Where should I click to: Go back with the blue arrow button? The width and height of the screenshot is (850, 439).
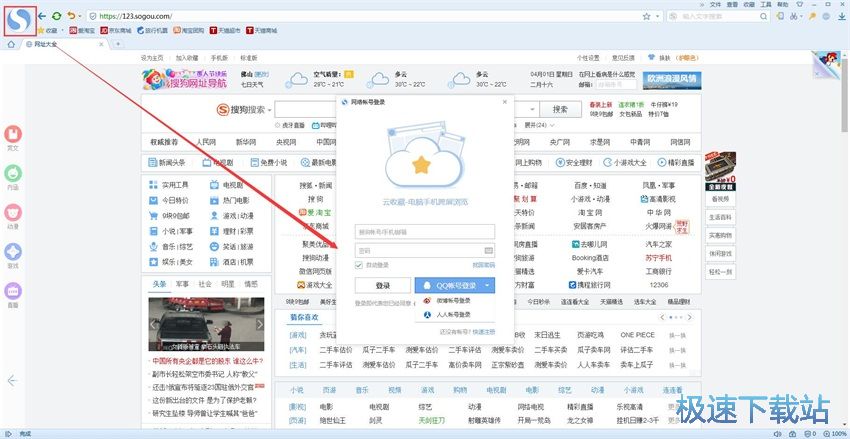42,16
